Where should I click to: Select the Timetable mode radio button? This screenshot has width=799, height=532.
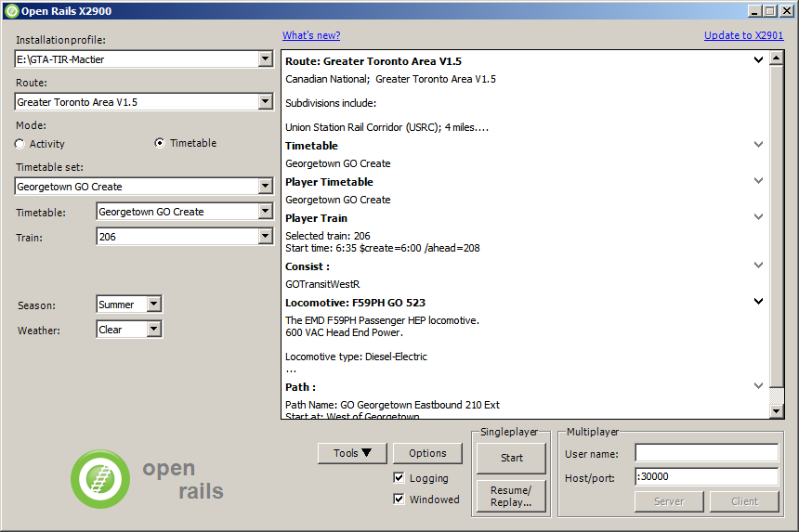point(160,143)
